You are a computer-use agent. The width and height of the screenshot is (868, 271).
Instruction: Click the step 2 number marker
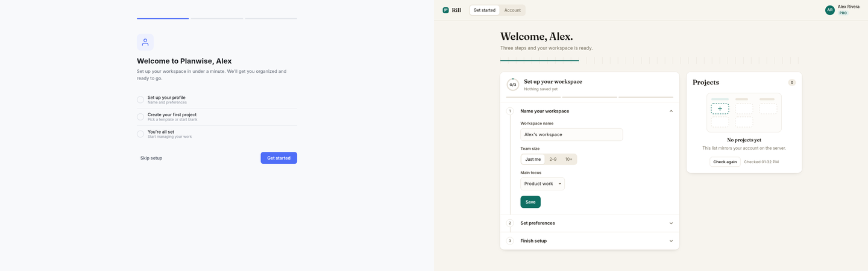(510, 223)
